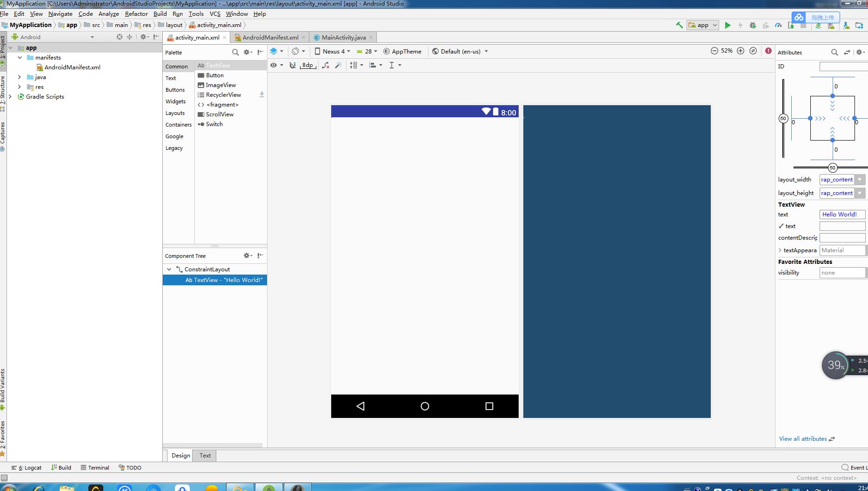868x491 pixels.
Task: Hide the Palette panel
Action: click(260, 52)
